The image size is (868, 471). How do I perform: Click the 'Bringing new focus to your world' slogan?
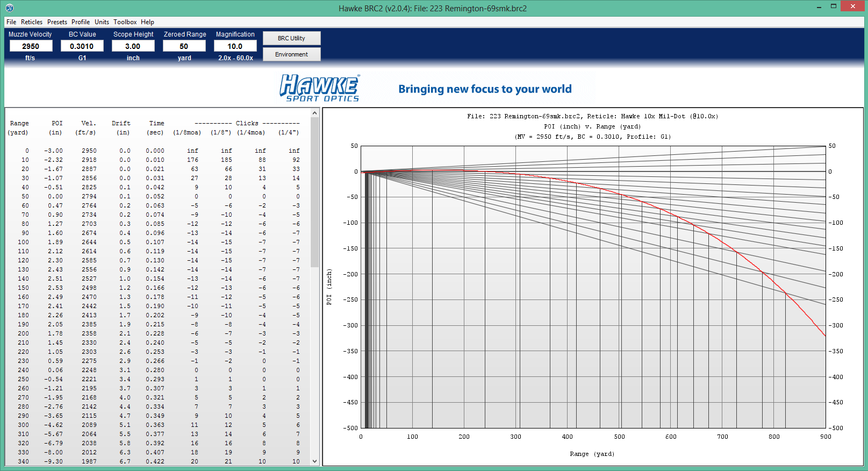(485, 89)
